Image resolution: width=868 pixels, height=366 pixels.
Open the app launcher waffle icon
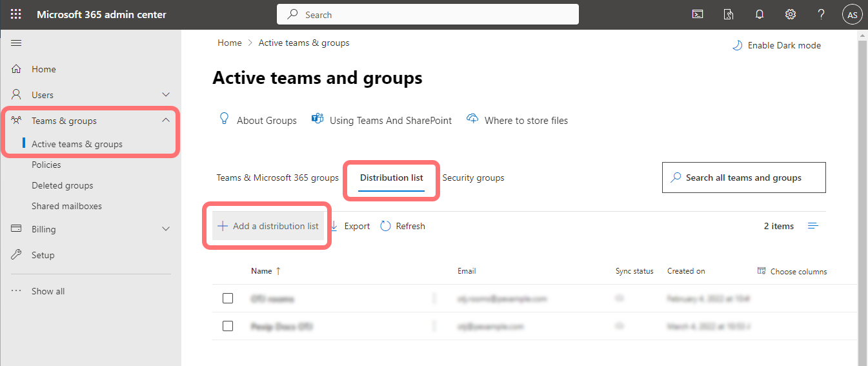pos(16,14)
